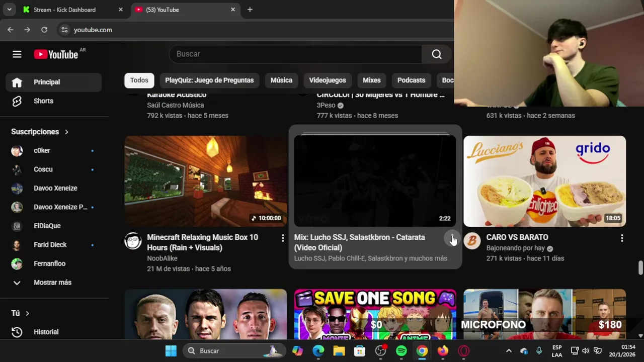Open ElDiaQue subscription channel

[54, 226]
